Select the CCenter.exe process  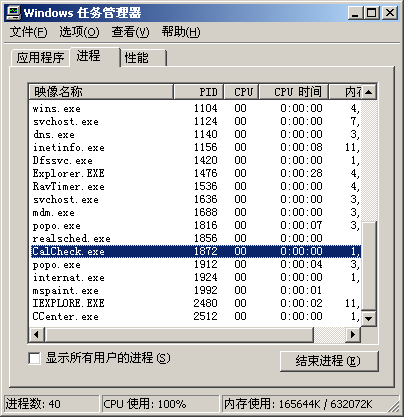click(x=196, y=316)
